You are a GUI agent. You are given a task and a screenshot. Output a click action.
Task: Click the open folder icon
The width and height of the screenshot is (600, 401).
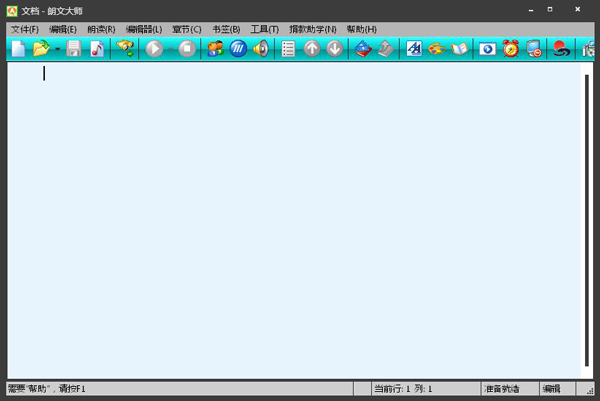click(x=41, y=49)
